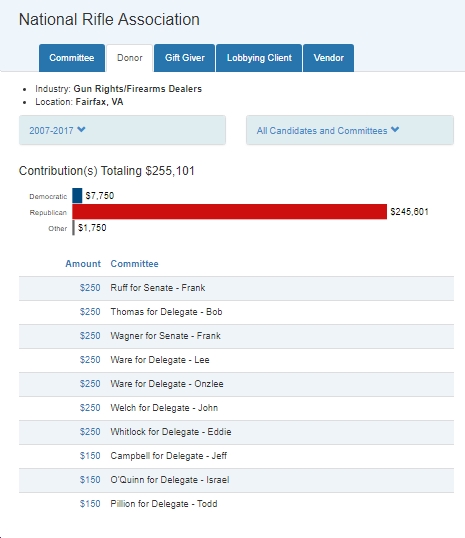Click chevron icon next to 2007-2017

[81, 130]
